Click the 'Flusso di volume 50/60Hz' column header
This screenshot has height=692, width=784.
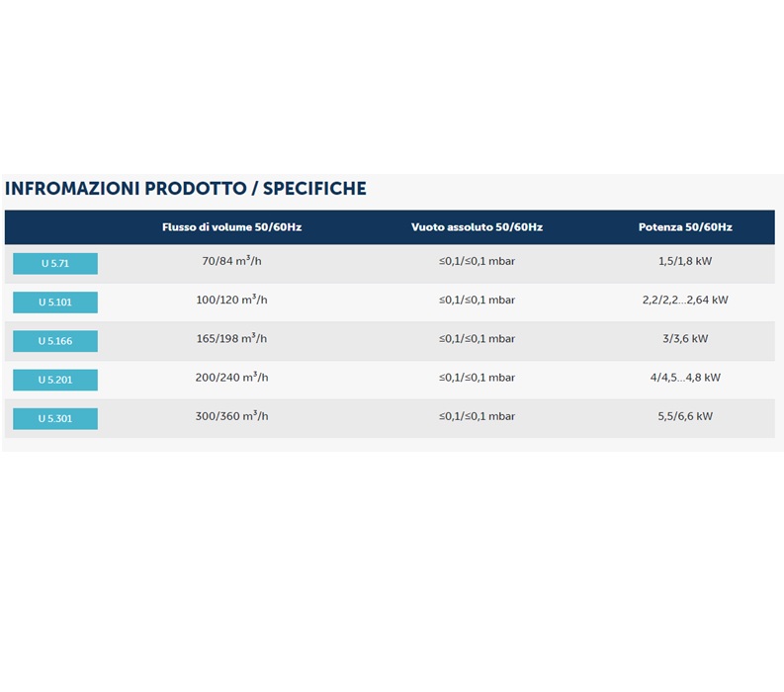(231, 227)
